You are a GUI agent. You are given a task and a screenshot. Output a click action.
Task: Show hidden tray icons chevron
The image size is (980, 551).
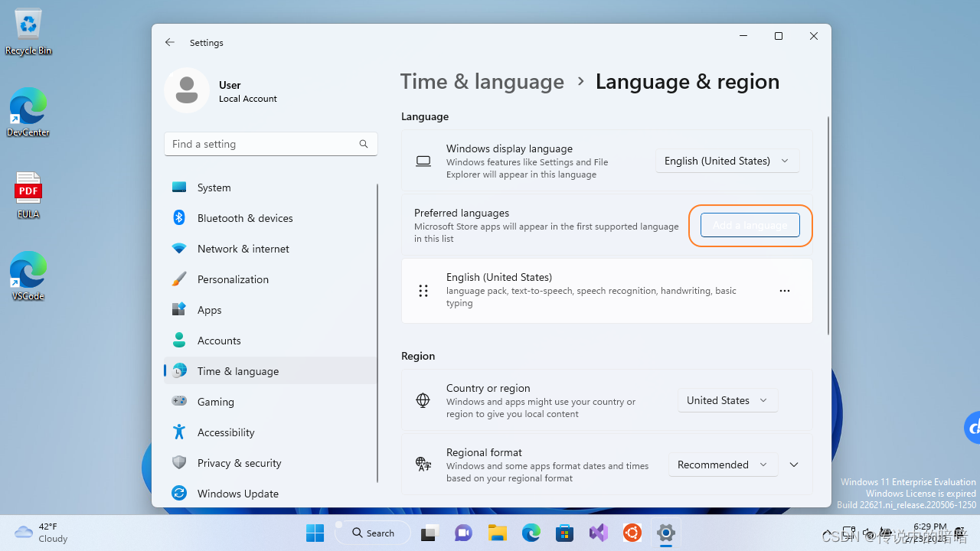pos(827,533)
